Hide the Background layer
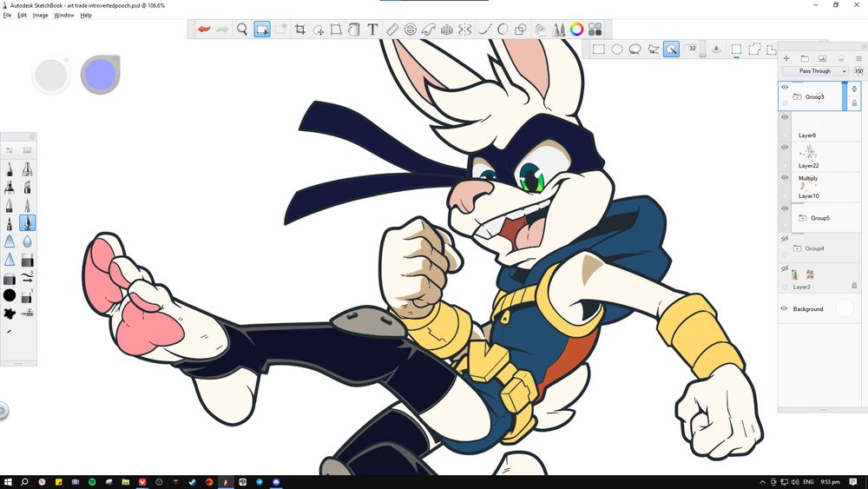This screenshot has height=489, width=868. point(784,308)
